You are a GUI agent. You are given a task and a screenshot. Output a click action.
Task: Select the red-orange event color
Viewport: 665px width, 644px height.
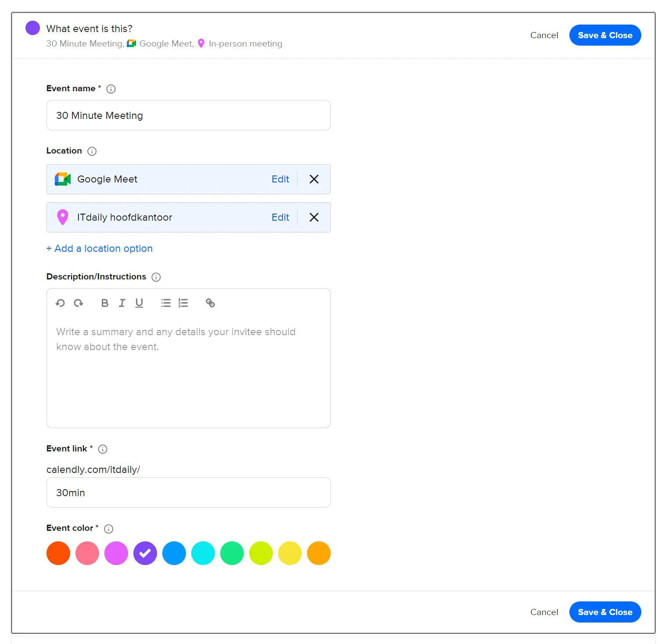click(x=58, y=553)
